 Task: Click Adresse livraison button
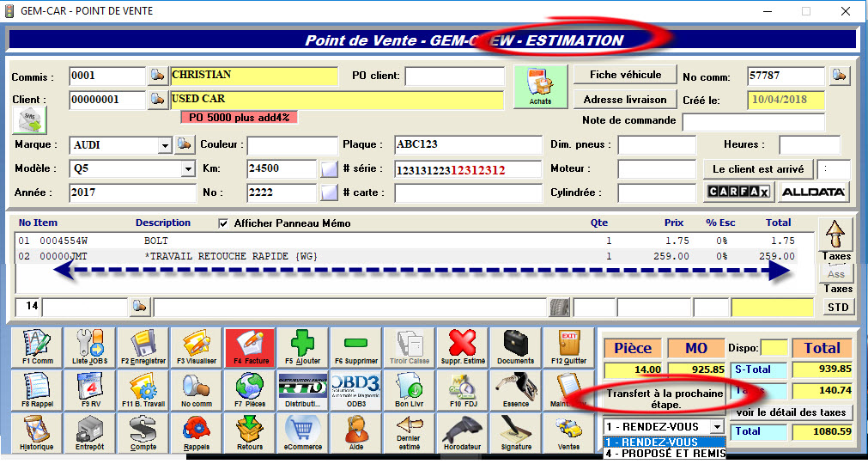[x=626, y=100]
